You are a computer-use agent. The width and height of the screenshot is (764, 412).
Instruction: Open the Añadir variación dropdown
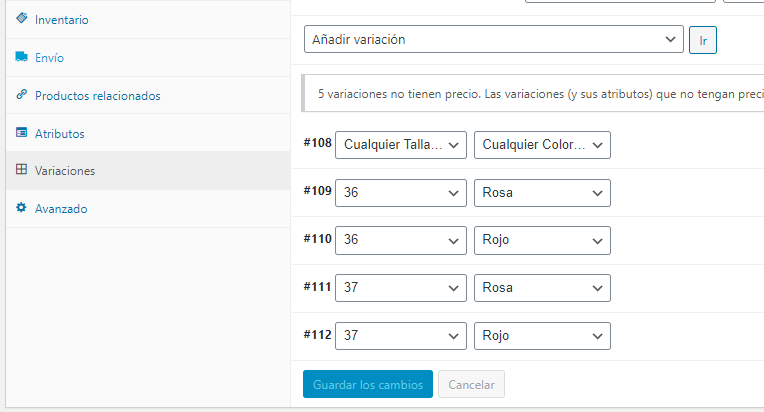click(493, 39)
